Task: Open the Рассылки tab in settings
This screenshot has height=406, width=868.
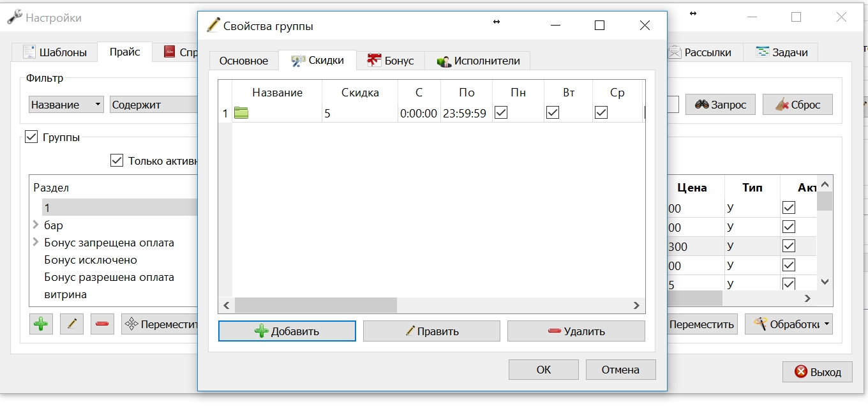Action: pyautogui.click(x=705, y=52)
